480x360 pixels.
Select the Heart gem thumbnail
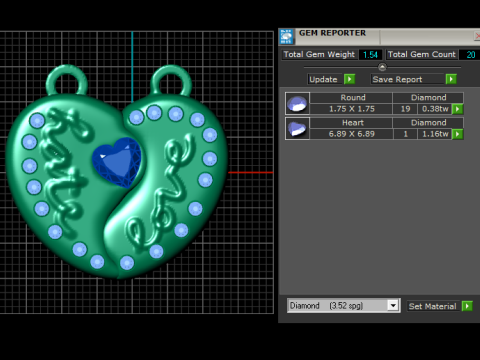[x=297, y=128]
